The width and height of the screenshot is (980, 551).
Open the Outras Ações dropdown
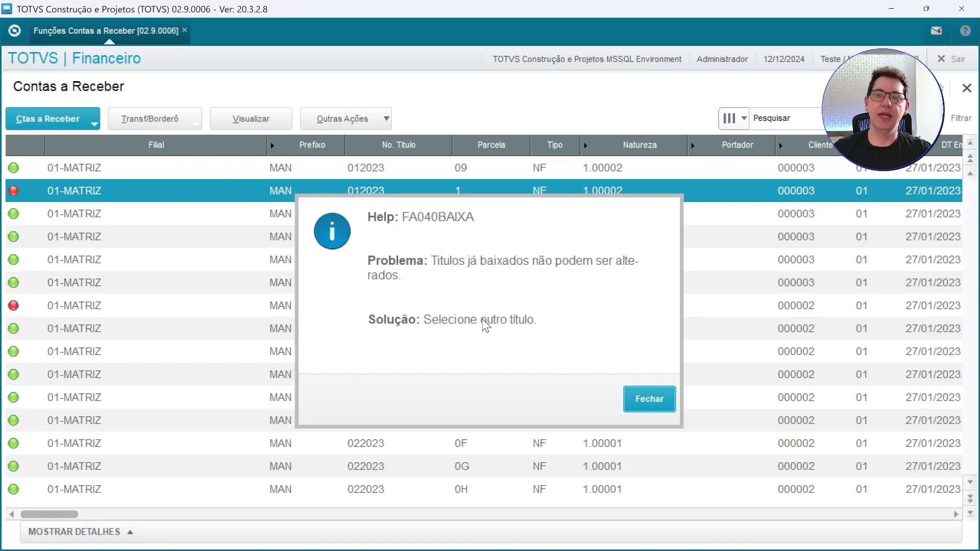coord(346,118)
